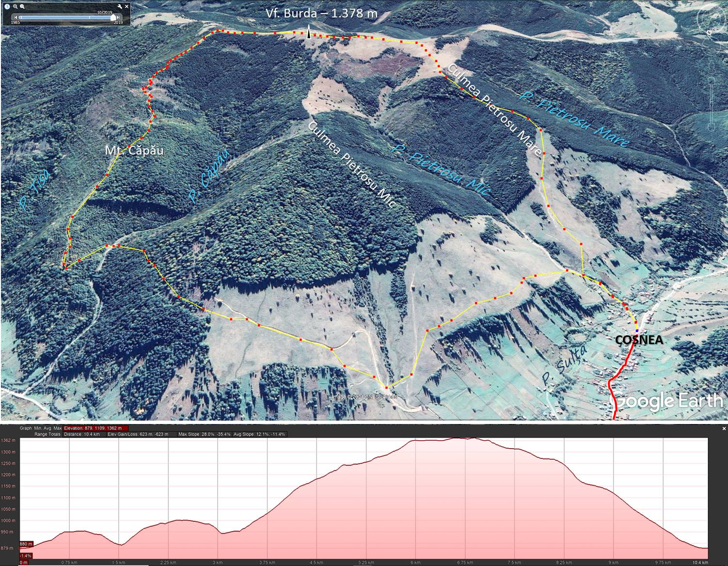Zoom in the time slider range

pos(22,7)
